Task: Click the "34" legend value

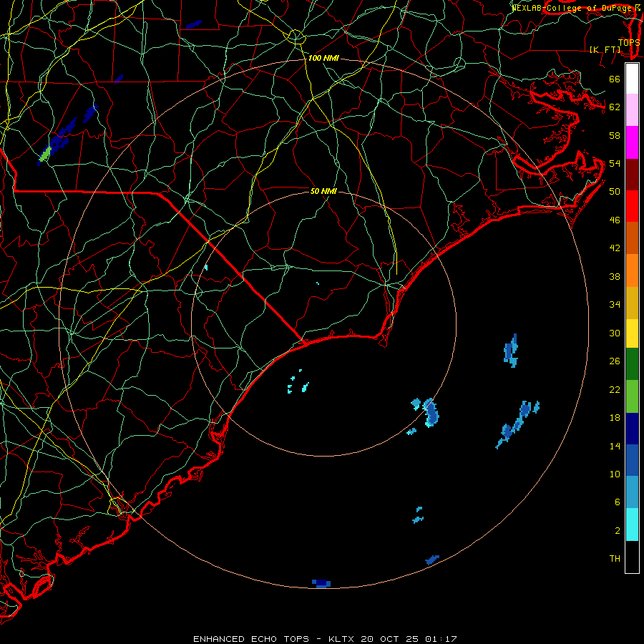Action: click(x=615, y=305)
